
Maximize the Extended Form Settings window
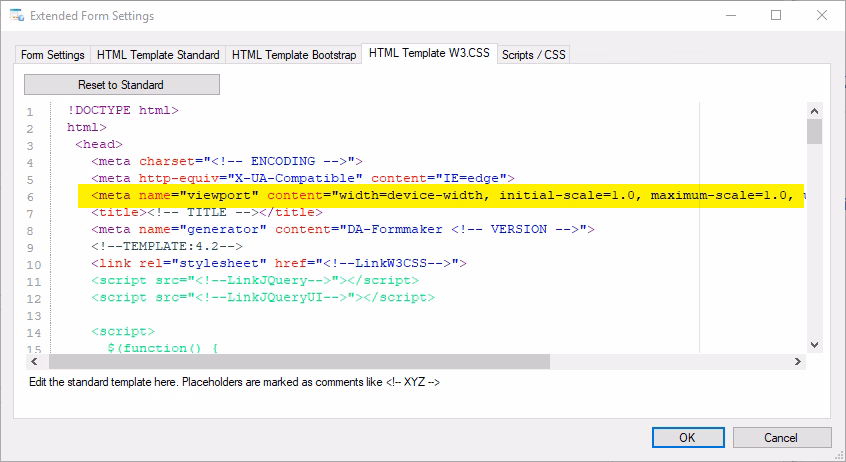pyautogui.click(x=776, y=16)
